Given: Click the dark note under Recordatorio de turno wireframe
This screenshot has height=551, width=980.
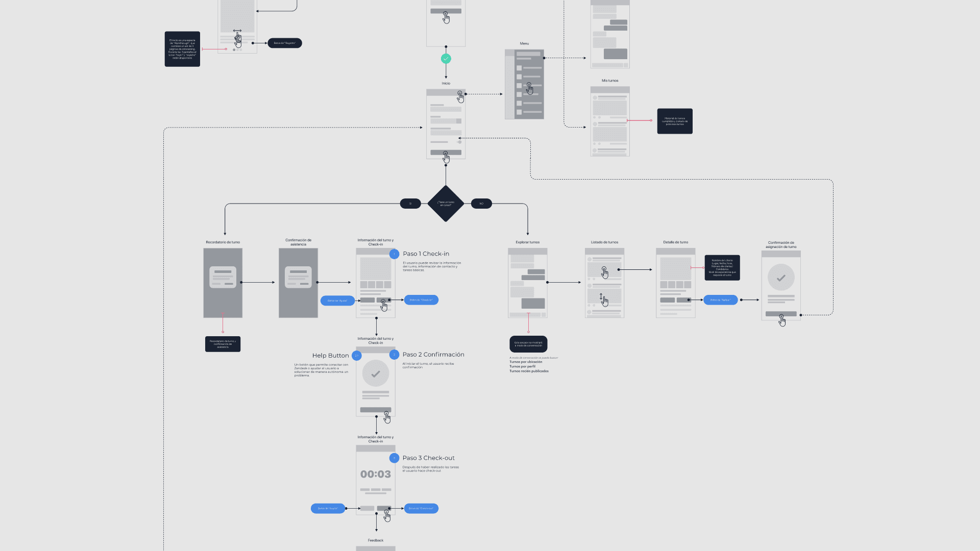Looking at the screenshot, I should click(x=223, y=344).
